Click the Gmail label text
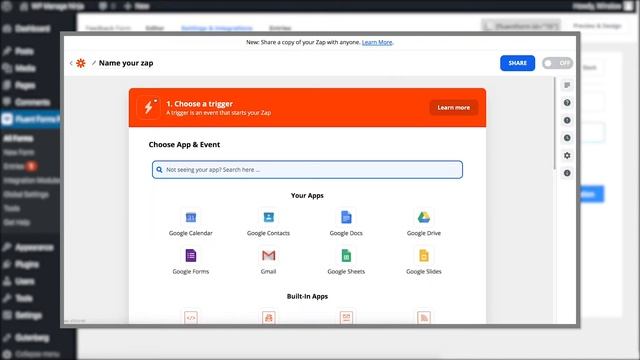Screen dimensions: 640x360 [268, 271]
